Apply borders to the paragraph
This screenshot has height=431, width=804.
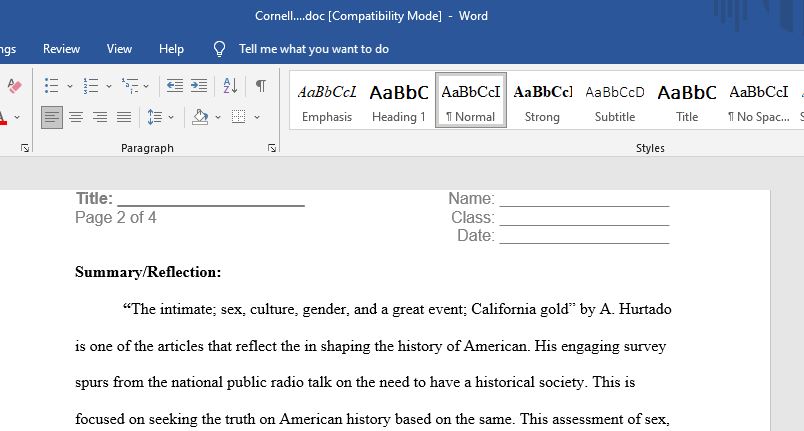pyautogui.click(x=238, y=117)
